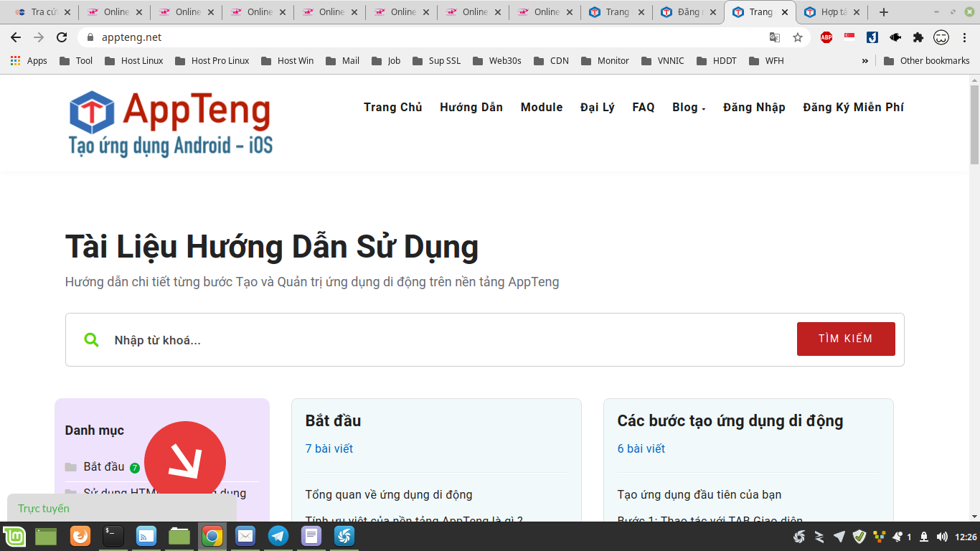Open 'Tổng quan về ứng dụng di động'
Image resolution: width=980 pixels, height=551 pixels.
click(x=389, y=494)
